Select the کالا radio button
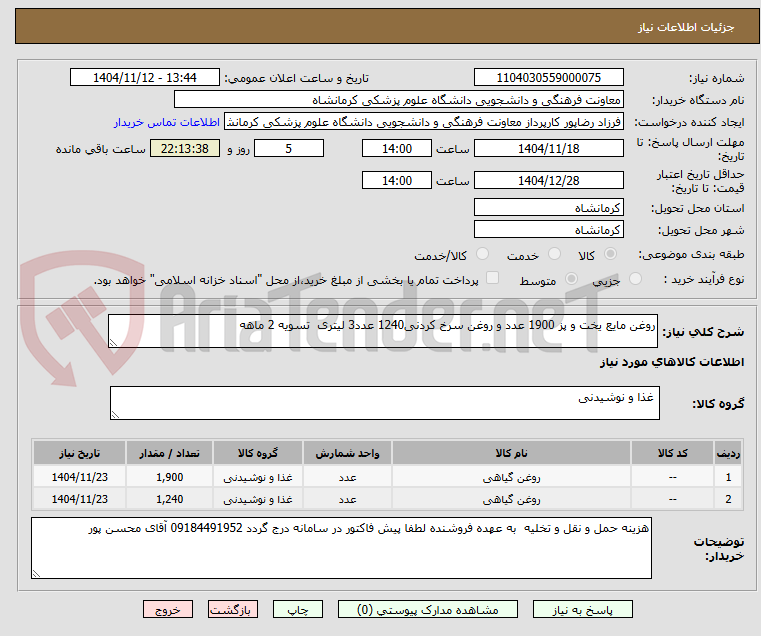Screen dimensions: 761x636 tap(611, 254)
